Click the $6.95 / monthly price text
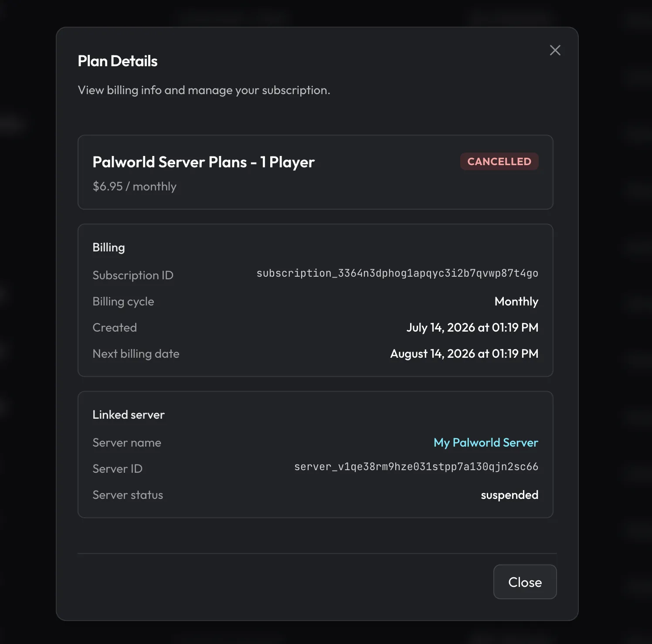The height and width of the screenshot is (644, 652). (x=134, y=186)
